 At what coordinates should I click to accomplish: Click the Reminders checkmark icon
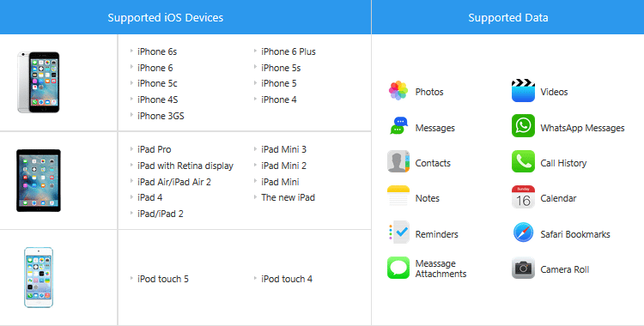tap(398, 232)
